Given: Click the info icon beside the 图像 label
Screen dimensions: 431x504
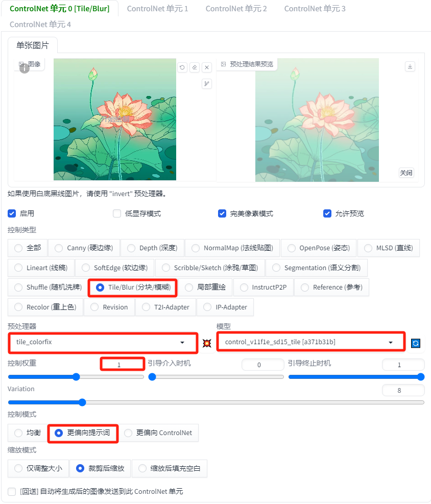Looking at the screenshot, I should point(25,68).
